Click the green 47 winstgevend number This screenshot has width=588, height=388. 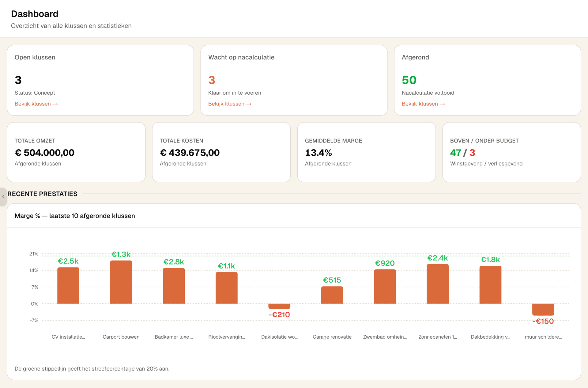point(455,153)
